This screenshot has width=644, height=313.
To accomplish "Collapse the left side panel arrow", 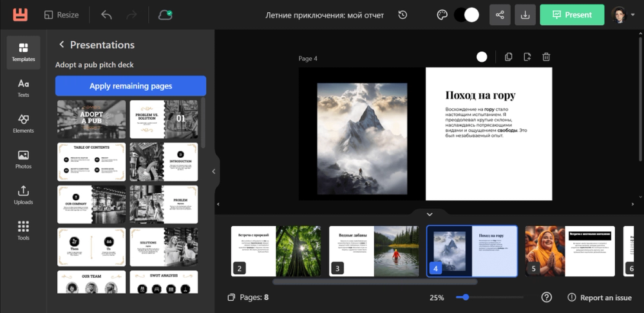I will [x=214, y=171].
